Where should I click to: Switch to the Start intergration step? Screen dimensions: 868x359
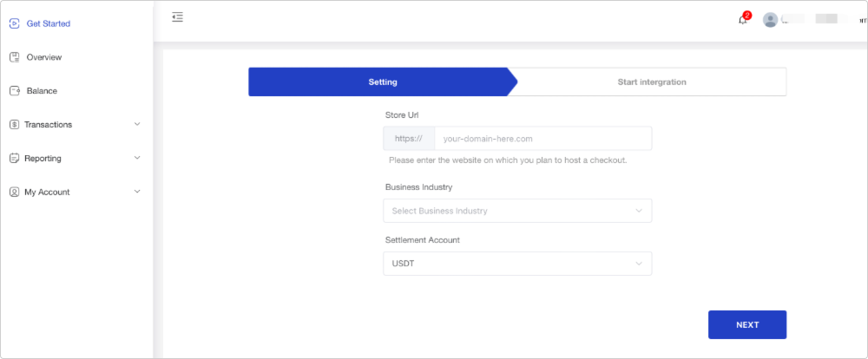(x=652, y=82)
